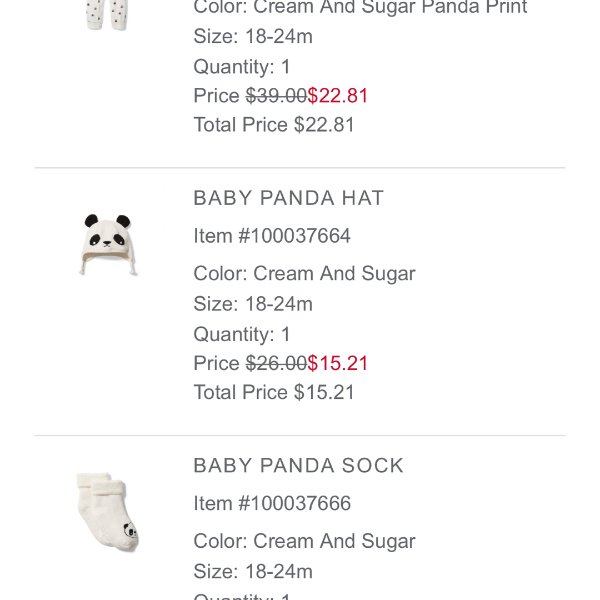600x600 pixels.
Task: Click the hat Color: Cream And Sugar text
Action: click(304, 274)
